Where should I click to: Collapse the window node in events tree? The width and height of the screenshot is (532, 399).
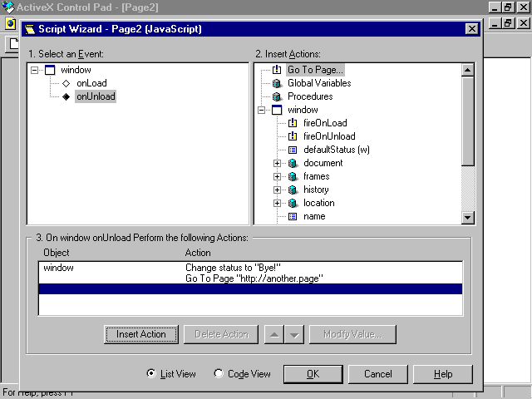point(34,70)
